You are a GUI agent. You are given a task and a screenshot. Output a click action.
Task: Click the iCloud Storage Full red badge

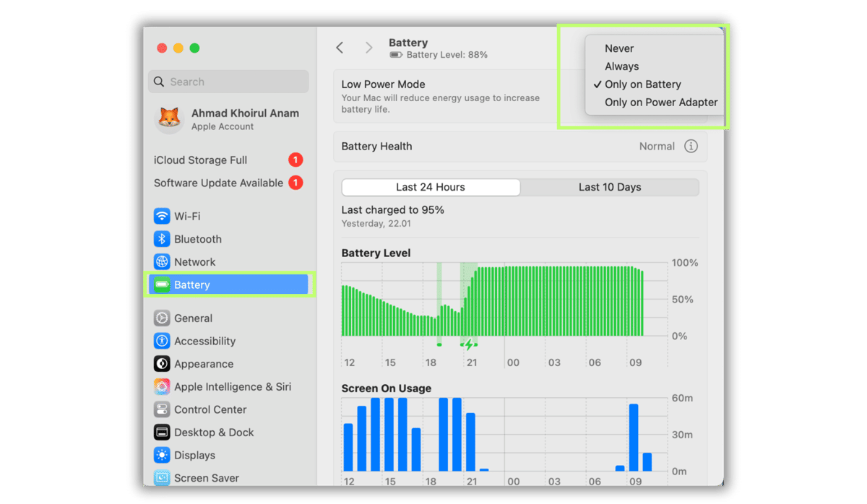(296, 160)
